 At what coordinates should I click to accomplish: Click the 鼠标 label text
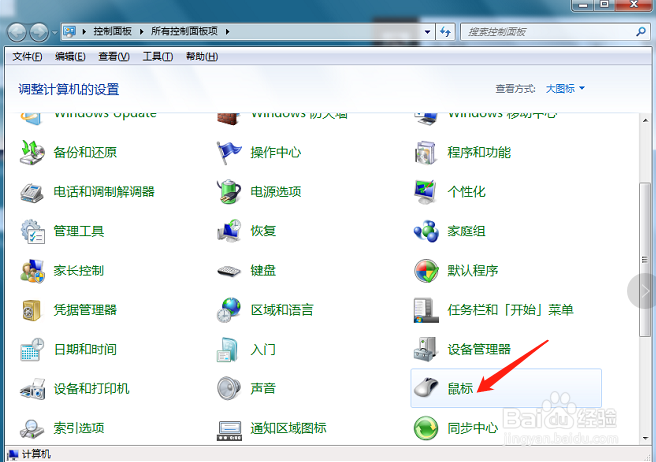460,388
